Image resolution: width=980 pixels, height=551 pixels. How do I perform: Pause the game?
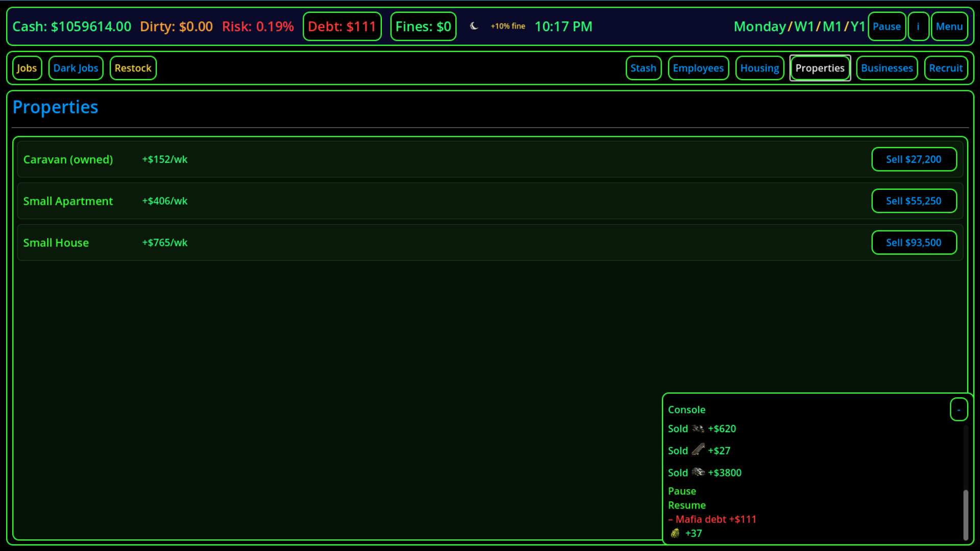pyautogui.click(x=887, y=26)
